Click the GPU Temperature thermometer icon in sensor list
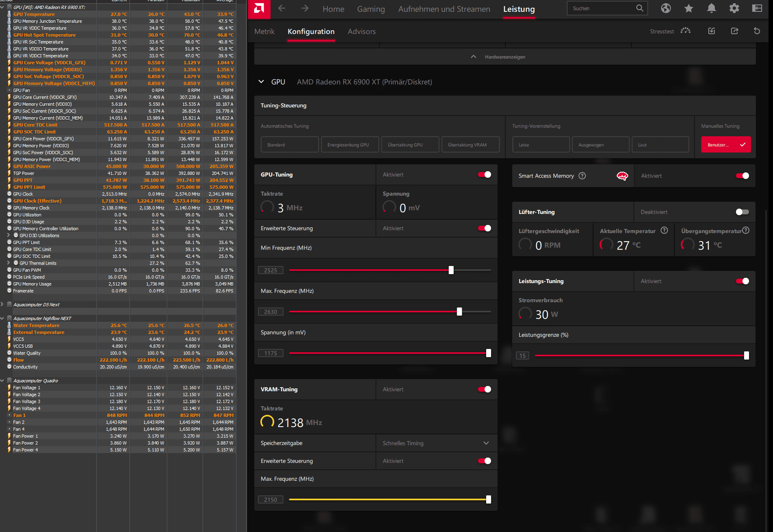 point(9,14)
